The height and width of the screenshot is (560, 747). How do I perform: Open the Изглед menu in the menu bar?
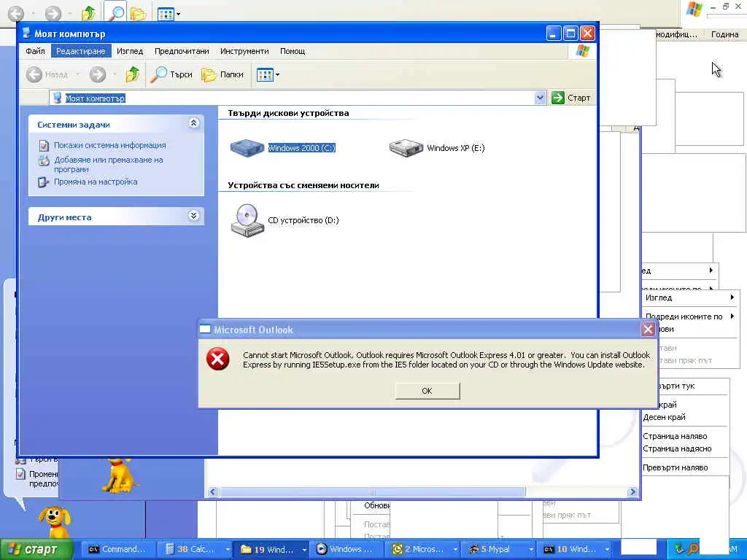[130, 51]
